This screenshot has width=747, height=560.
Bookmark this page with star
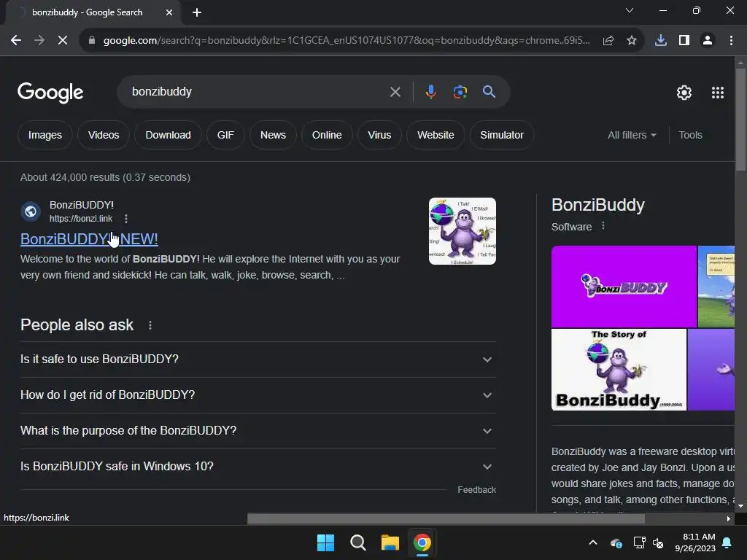pos(632,41)
